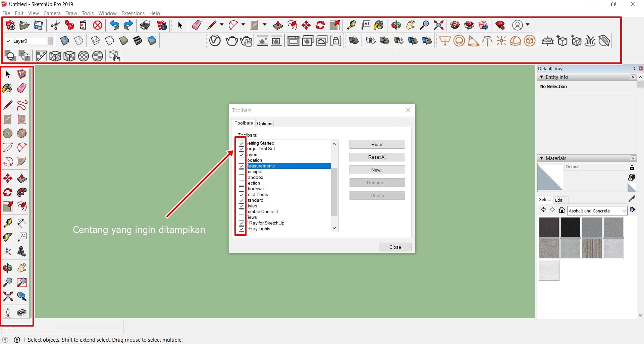Viewport: 644px width, 344px height.
Task: Select the Paint Bucket tool in top toolbar
Action: click(x=379, y=25)
